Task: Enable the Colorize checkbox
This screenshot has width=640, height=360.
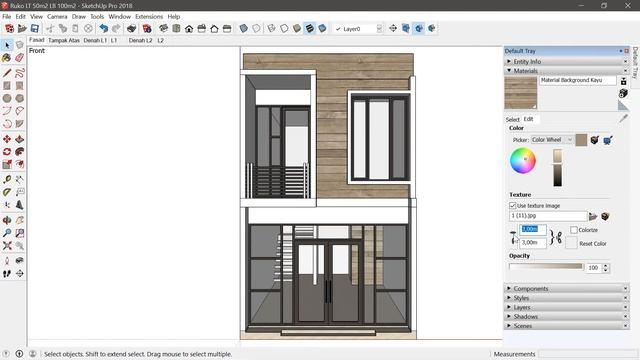Action: (x=574, y=230)
